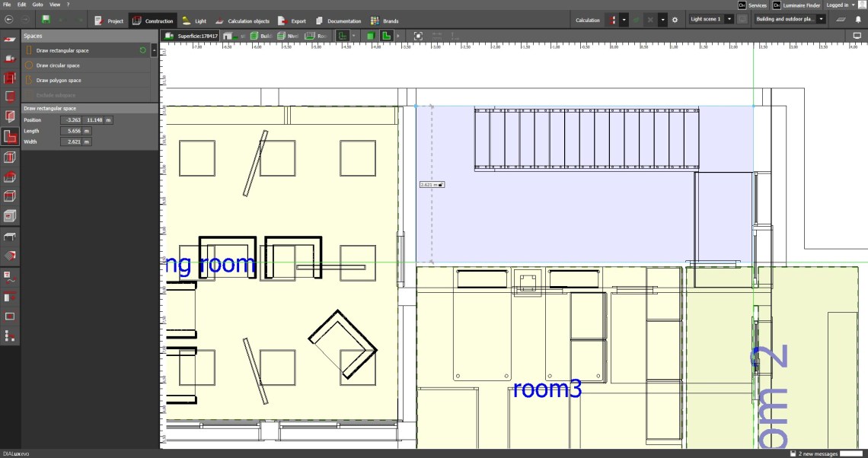
Task: Select Draw circular space
Action: pos(58,65)
